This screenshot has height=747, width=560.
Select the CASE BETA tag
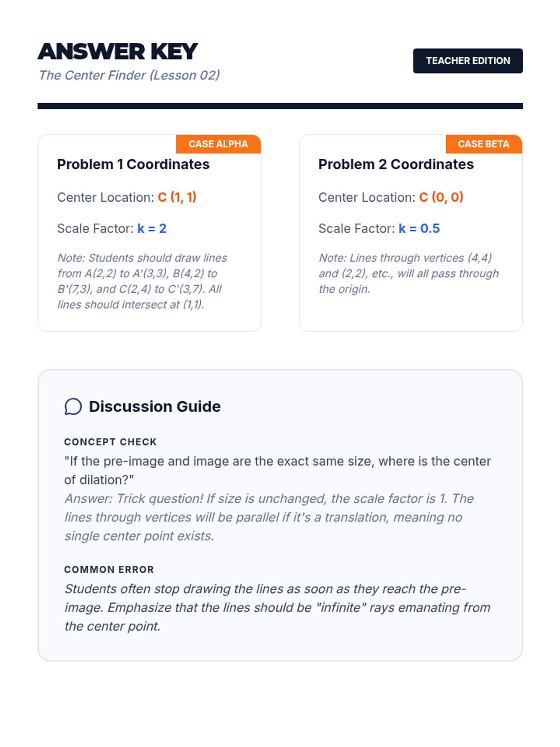[483, 144]
